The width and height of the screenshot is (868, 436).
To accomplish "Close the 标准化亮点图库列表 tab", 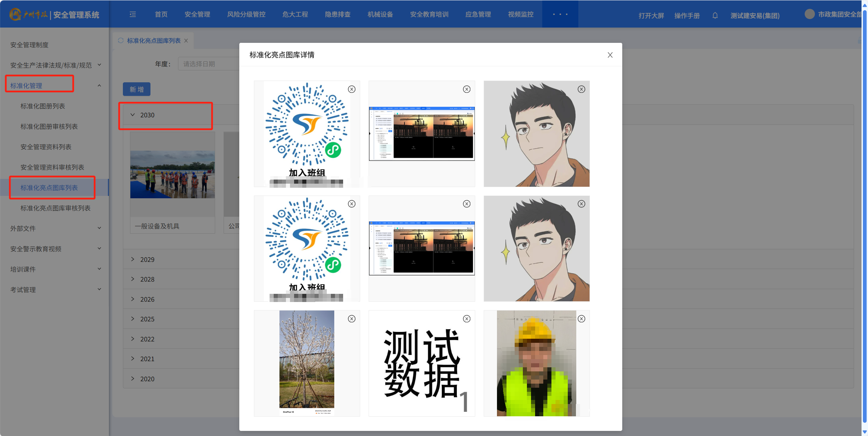I will (186, 41).
